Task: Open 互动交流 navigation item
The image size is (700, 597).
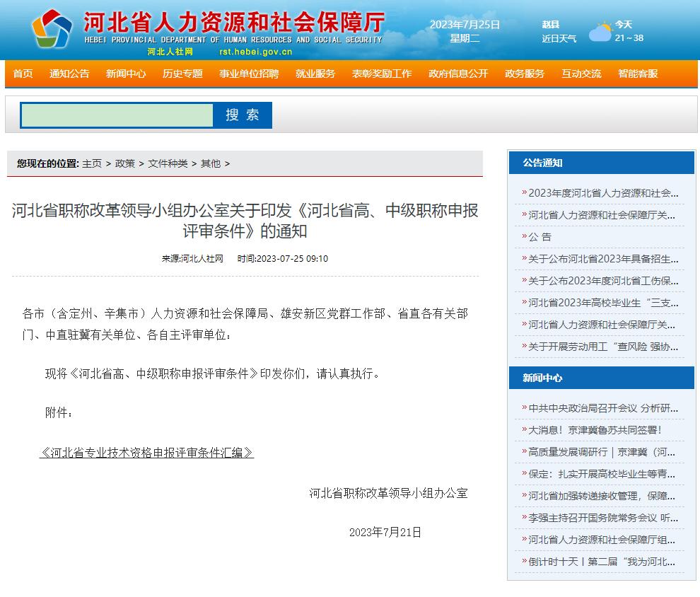Action: (x=581, y=74)
